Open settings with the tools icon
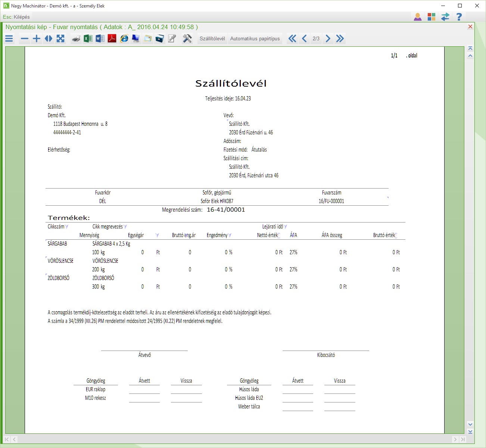 point(187,38)
